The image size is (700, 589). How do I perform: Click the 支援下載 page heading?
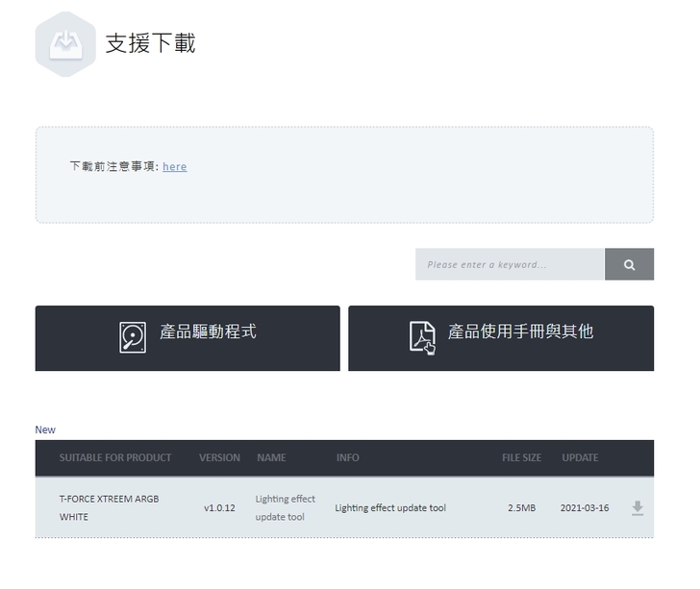[150, 43]
